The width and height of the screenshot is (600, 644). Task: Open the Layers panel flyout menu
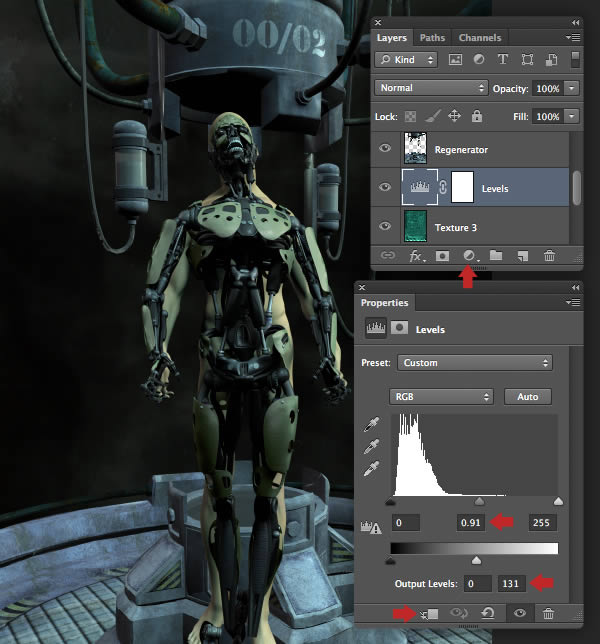[573, 37]
